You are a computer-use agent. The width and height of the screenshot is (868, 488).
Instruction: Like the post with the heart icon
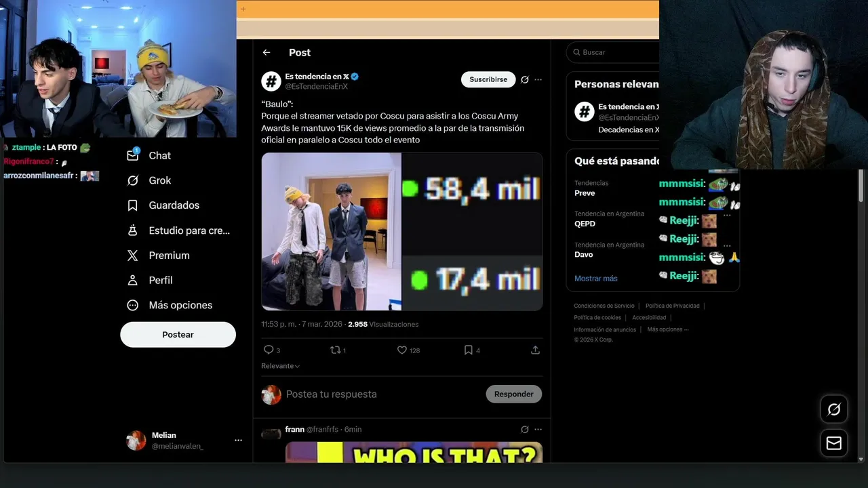[x=401, y=350]
